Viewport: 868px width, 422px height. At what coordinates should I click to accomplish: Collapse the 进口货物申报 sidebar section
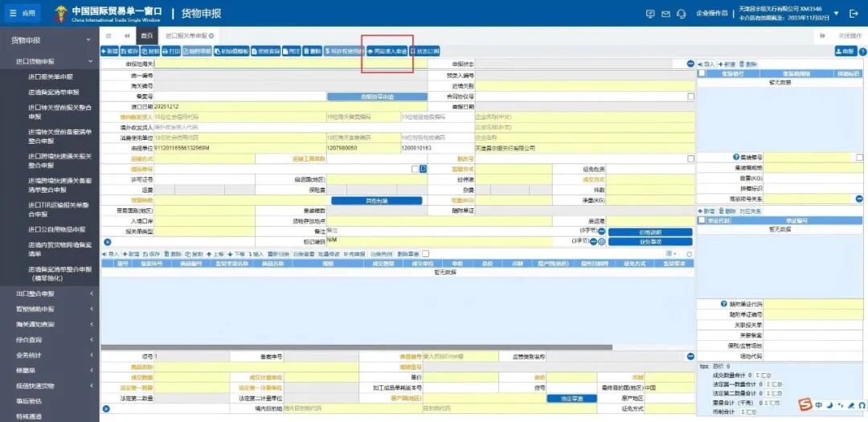pyautogui.click(x=91, y=62)
